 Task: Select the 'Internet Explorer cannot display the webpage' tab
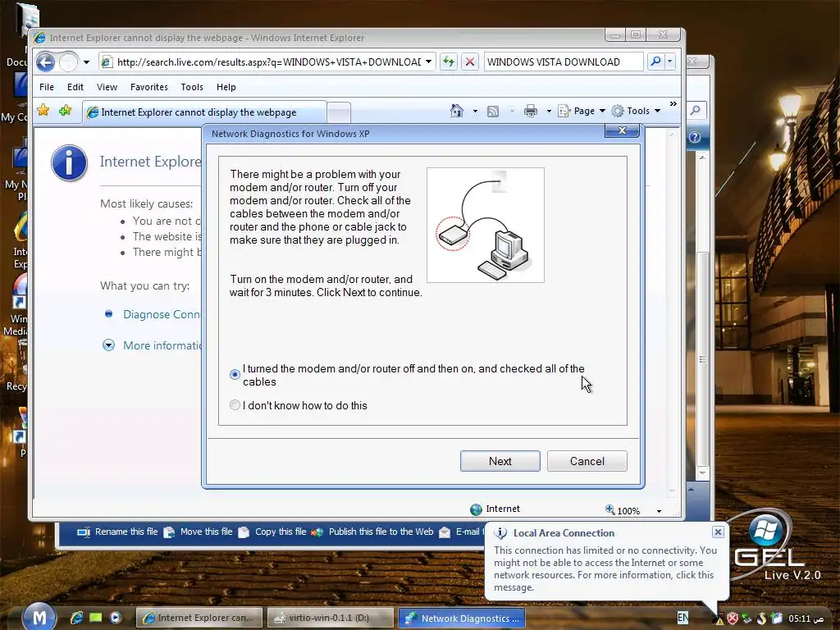coord(204,112)
